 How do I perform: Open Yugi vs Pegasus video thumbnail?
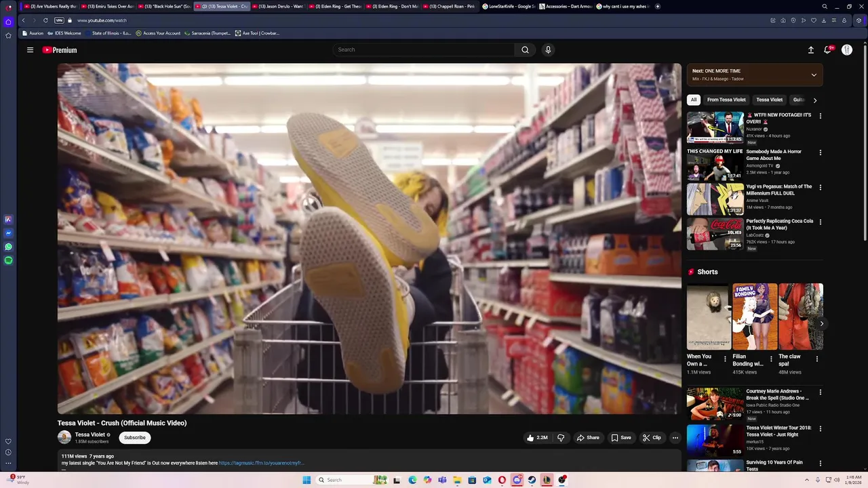pos(715,199)
